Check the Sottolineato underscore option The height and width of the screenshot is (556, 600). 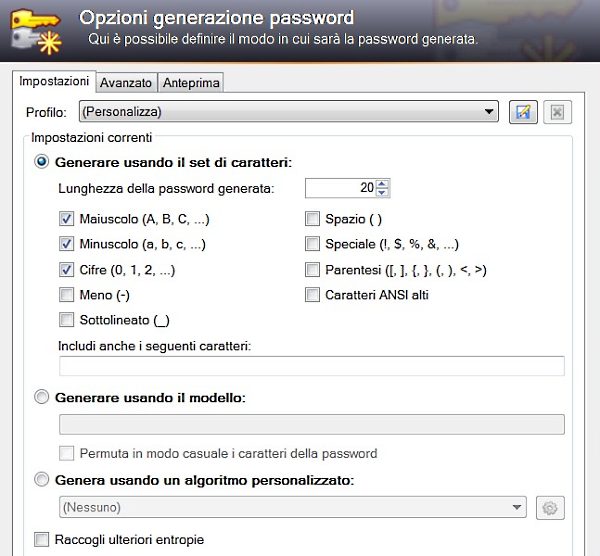coord(67,320)
